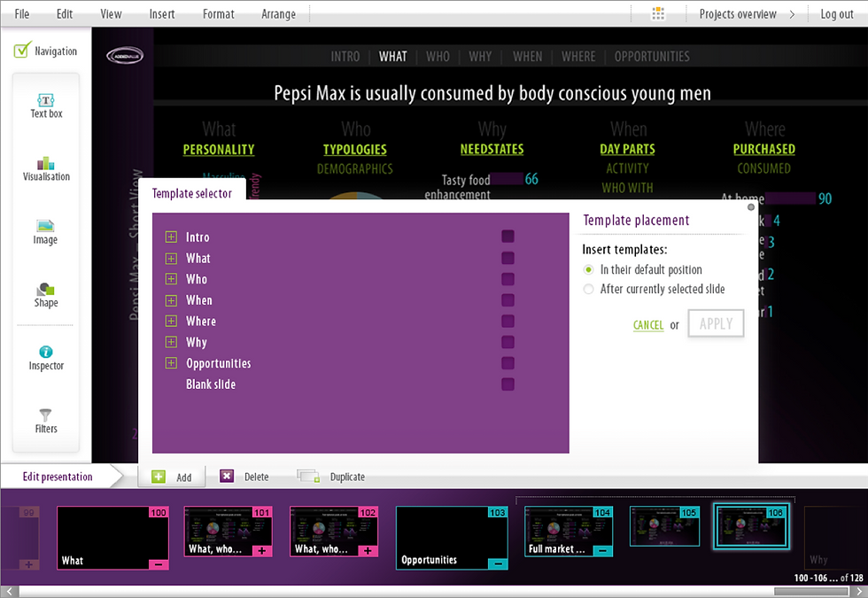Expand group on slide 101 thumbnail
This screenshot has height=598, width=868.
coord(262,551)
